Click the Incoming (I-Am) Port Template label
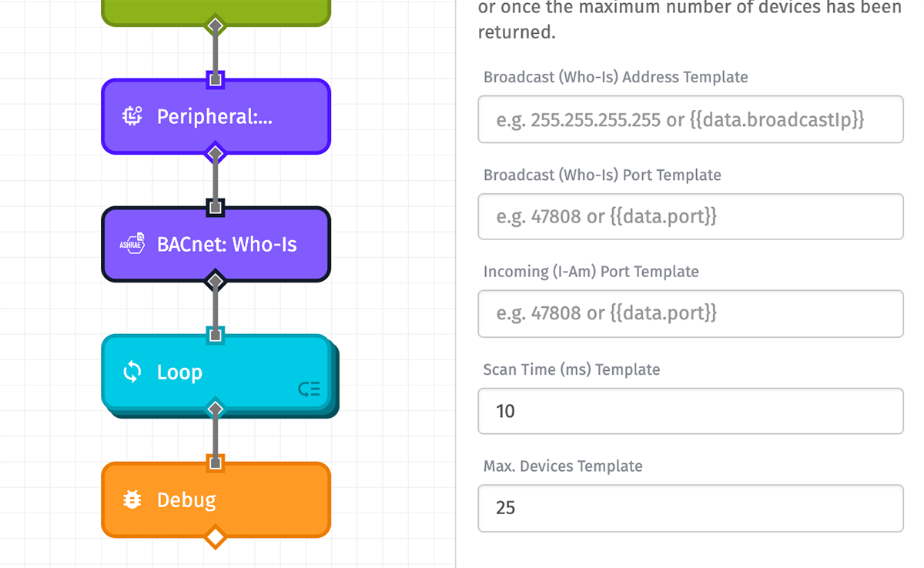The image size is (924, 568). 591,272
